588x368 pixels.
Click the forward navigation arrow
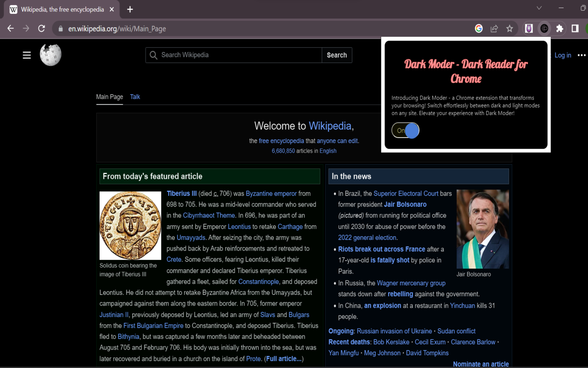click(26, 29)
